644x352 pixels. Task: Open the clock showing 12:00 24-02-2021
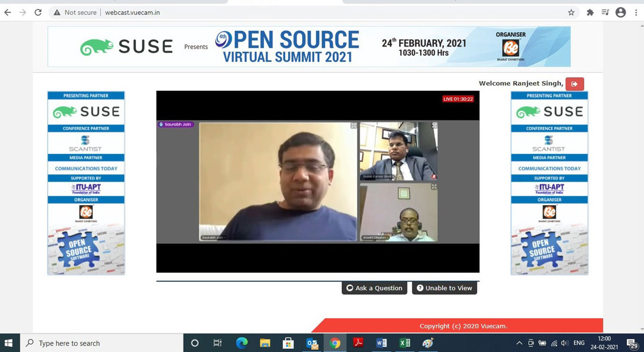pos(604,343)
